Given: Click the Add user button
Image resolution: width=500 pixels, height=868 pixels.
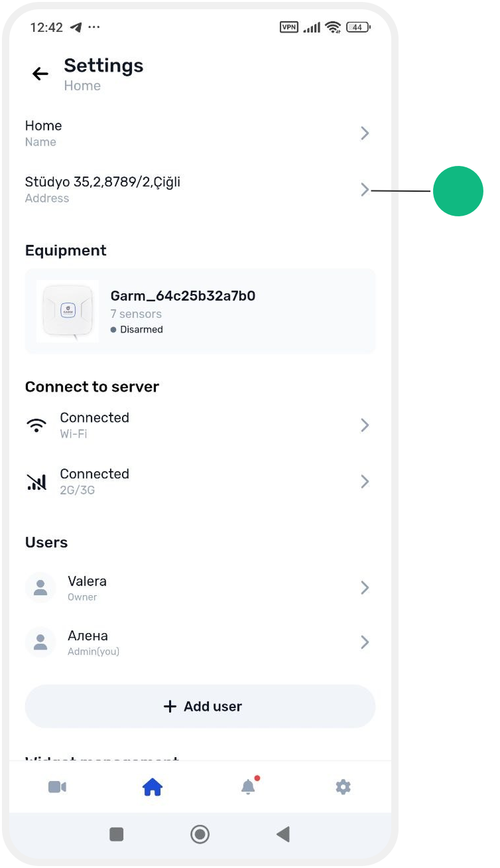Looking at the screenshot, I should pos(200,706).
